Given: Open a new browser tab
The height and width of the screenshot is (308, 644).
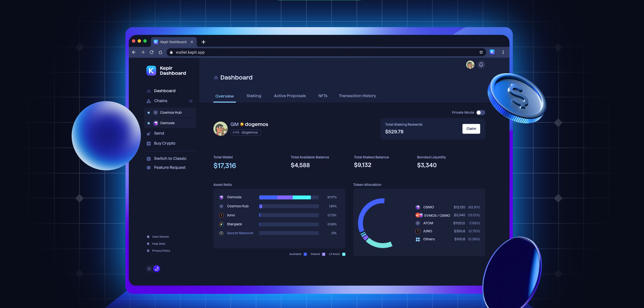Looking at the screenshot, I should click(x=204, y=42).
